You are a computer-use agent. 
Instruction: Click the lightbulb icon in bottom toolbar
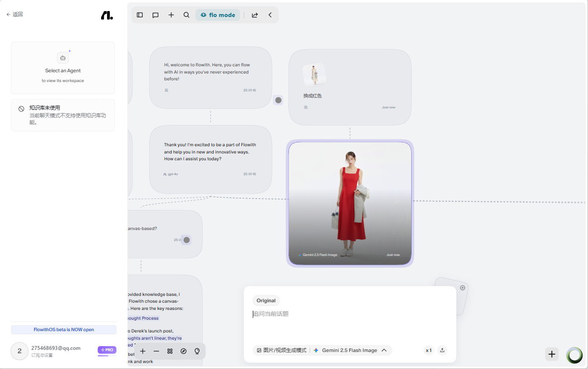(197, 351)
